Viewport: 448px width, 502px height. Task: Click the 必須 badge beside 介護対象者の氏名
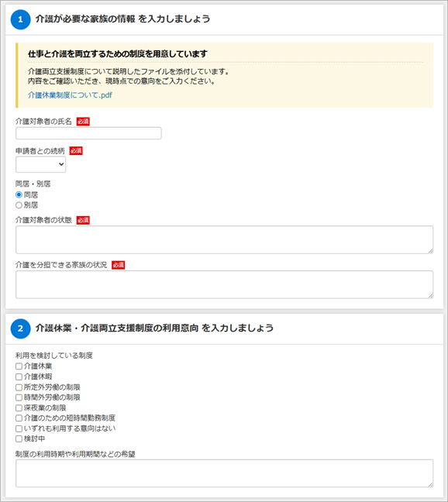click(x=83, y=122)
